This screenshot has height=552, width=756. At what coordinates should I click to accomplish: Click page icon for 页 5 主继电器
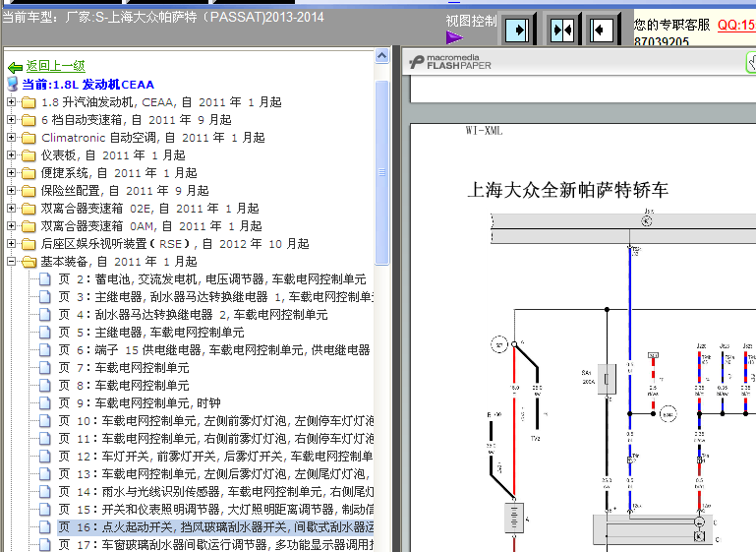tap(45, 333)
